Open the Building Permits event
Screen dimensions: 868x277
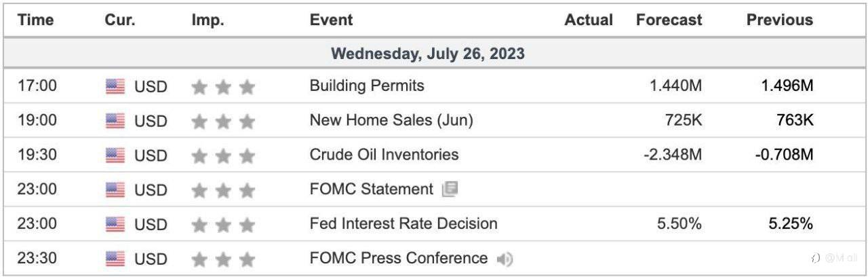pyautogui.click(x=367, y=86)
